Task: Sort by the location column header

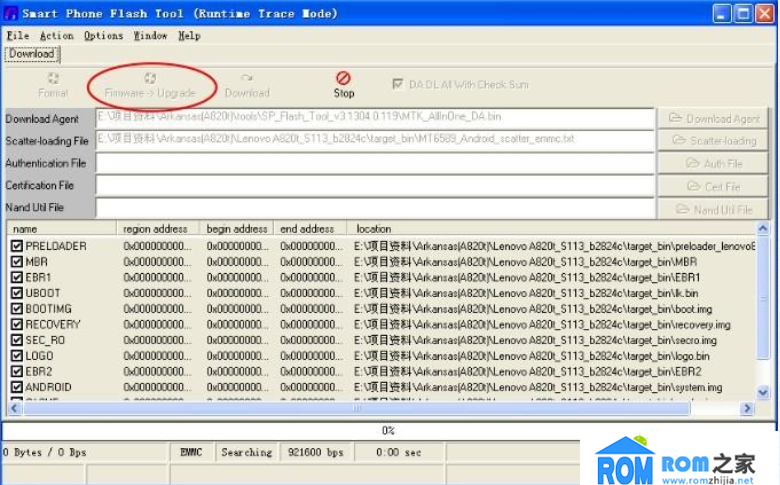Action: tap(374, 229)
